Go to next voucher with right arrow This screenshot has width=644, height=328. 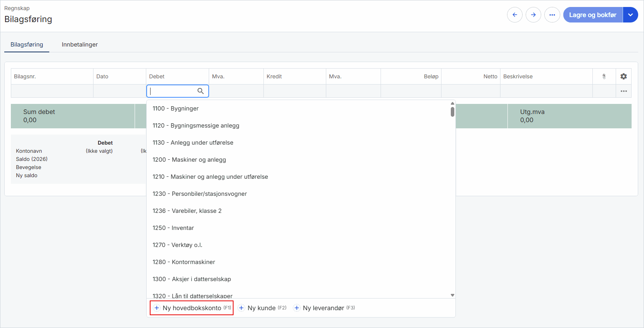[533, 15]
